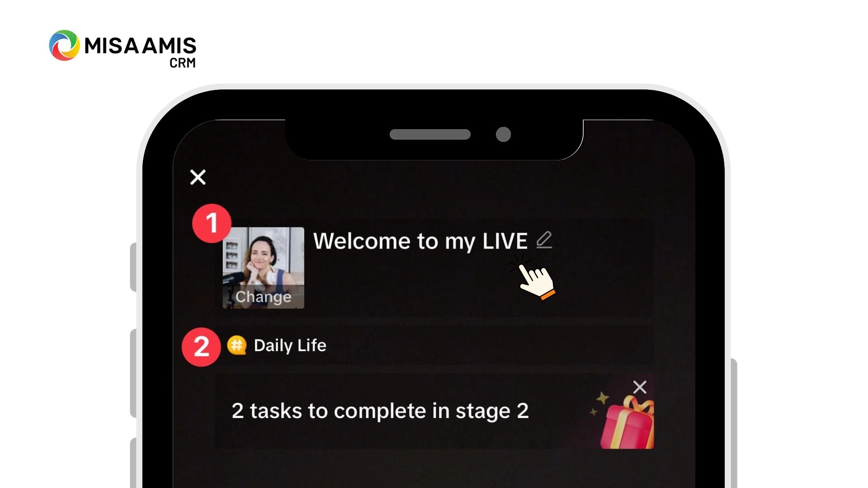868x488 pixels.
Task: Click the numbered badge 1 indicator
Action: pyautogui.click(x=211, y=223)
